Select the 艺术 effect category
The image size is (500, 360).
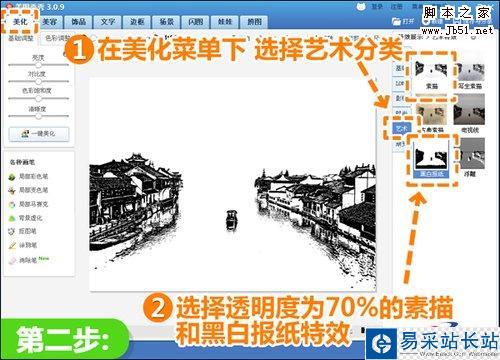[401, 128]
